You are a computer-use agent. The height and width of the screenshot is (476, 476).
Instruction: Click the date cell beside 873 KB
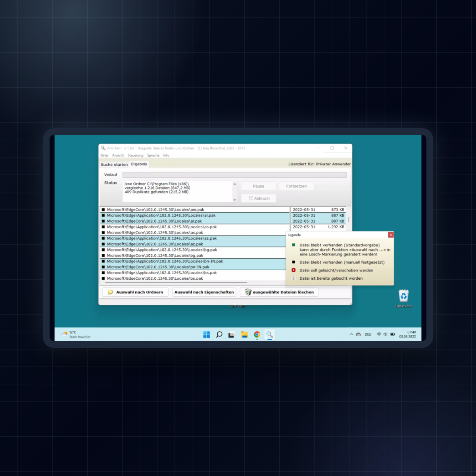tap(304, 210)
